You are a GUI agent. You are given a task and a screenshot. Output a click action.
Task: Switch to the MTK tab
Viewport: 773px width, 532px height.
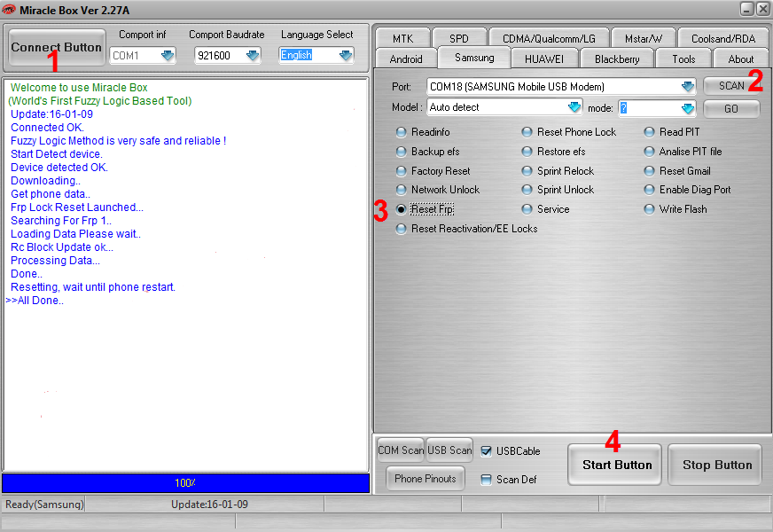[402, 38]
